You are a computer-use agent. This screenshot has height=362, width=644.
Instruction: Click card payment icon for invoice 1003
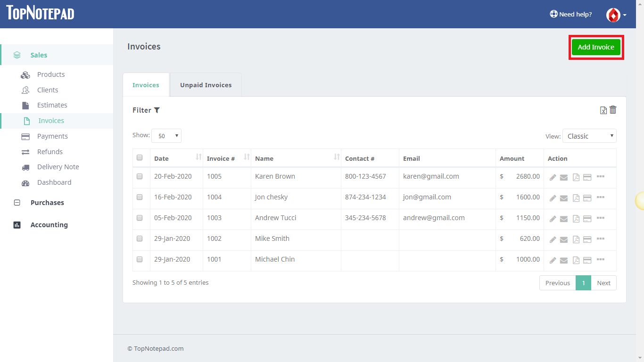pyautogui.click(x=587, y=219)
